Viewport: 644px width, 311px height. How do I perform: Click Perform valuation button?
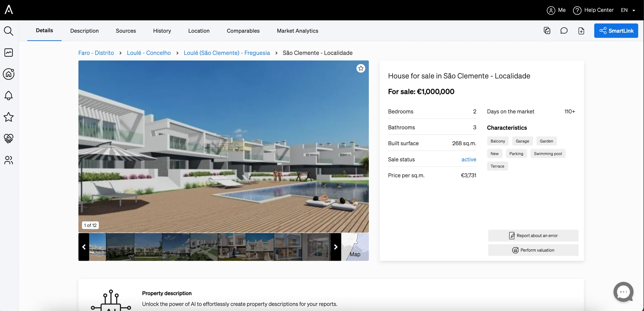[x=533, y=250]
